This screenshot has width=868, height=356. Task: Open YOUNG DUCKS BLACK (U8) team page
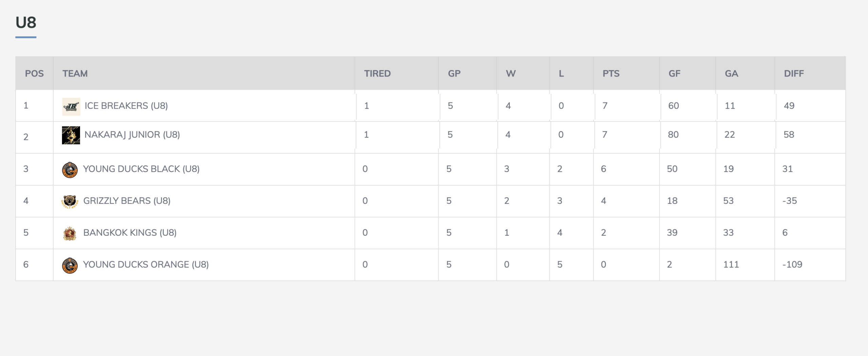pyautogui.click(x=141, y=169)
